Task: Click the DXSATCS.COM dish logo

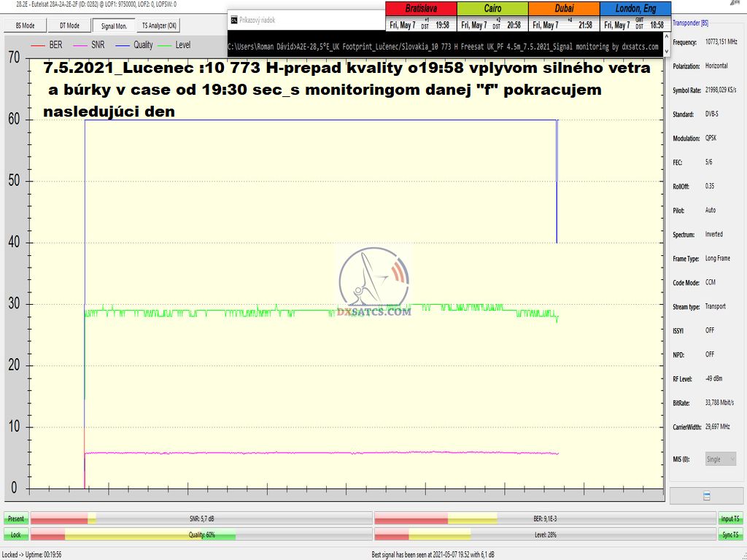Action: (x=374, y=281)
